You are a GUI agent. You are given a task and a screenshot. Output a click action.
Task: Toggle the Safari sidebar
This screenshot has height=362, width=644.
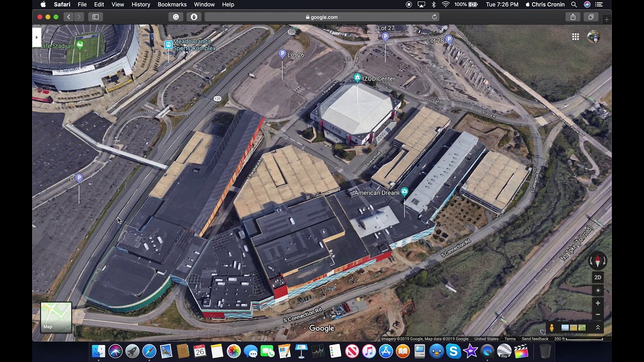tap(96, 17)
